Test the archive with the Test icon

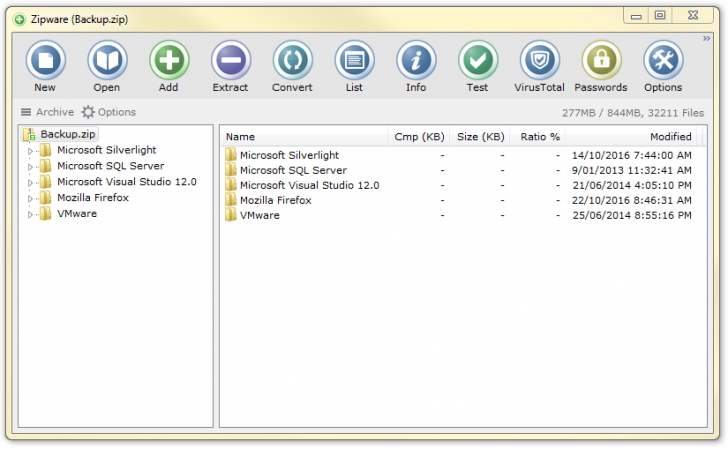[477, 60]
